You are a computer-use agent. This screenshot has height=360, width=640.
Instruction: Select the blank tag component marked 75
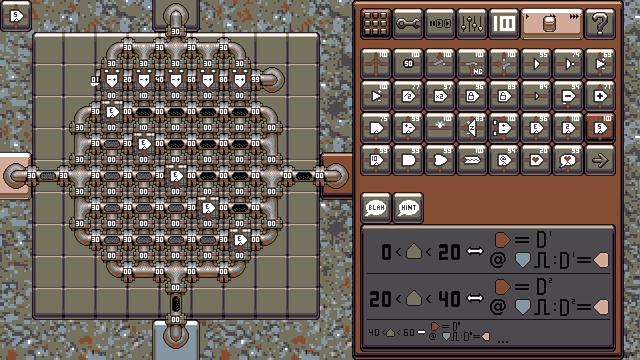coord(376,127)
